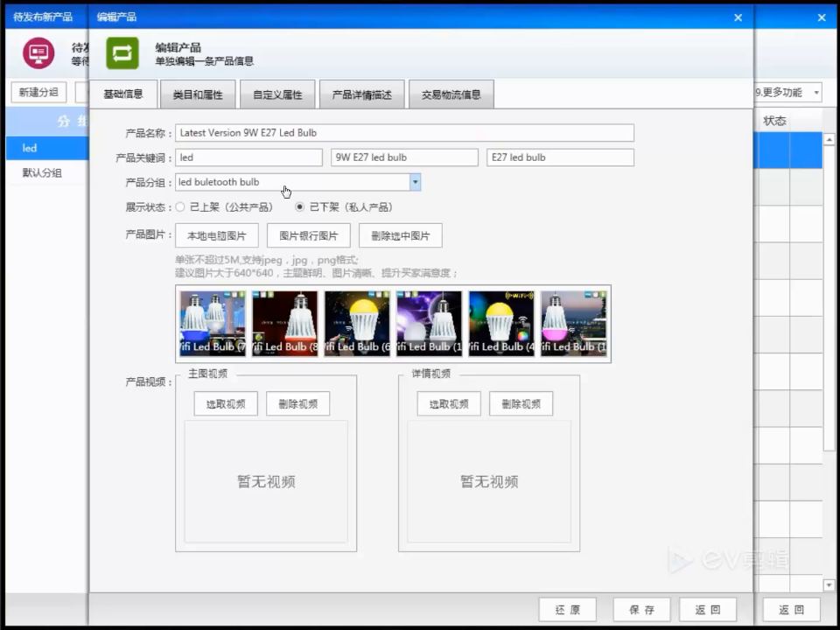This screenshot has width=840, height=630.
Task: Select the led group in the background list
Action: [x=47, y=148]
